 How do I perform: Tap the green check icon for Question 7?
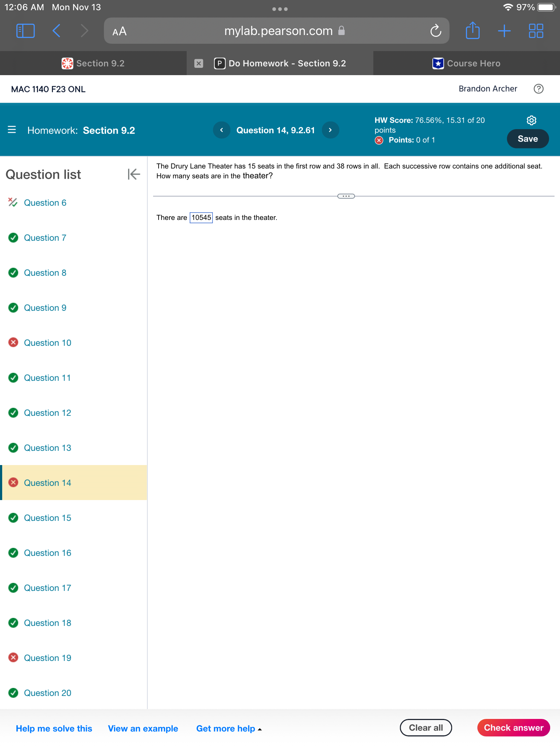click(13, 238)
